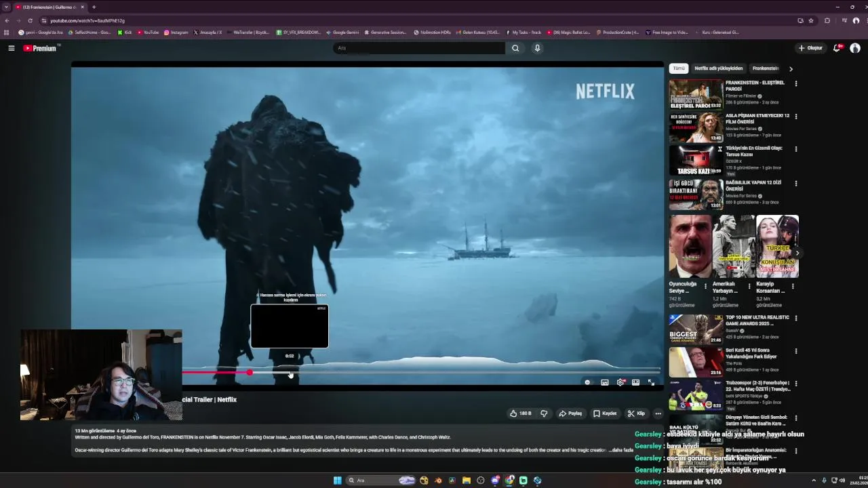Viewport: 868px width, 488px height.
Task: Expand description with daha fazla
Action: (x=622, y=450)
